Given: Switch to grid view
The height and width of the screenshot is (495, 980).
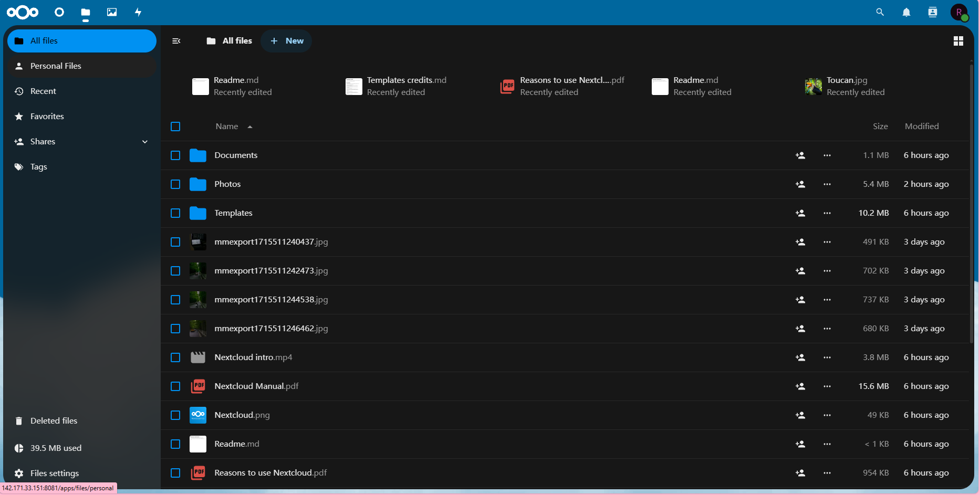Looking at the screenshot, I should click(x=958, y=41).
